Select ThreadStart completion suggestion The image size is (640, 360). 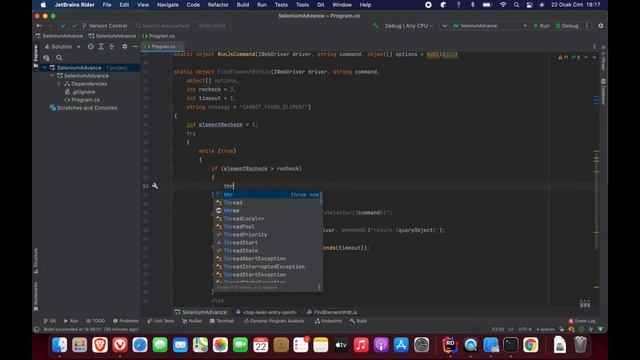pyautogui.click(x=268, y=242)
